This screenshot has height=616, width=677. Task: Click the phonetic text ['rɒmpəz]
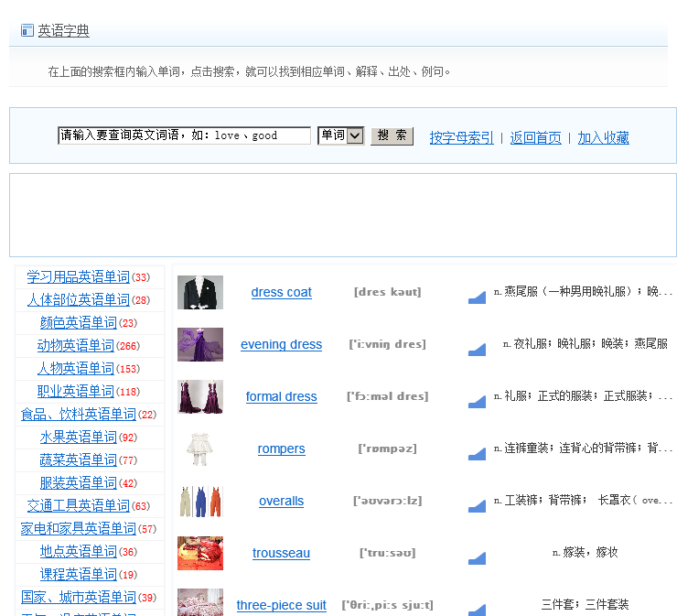pos(387,448)
